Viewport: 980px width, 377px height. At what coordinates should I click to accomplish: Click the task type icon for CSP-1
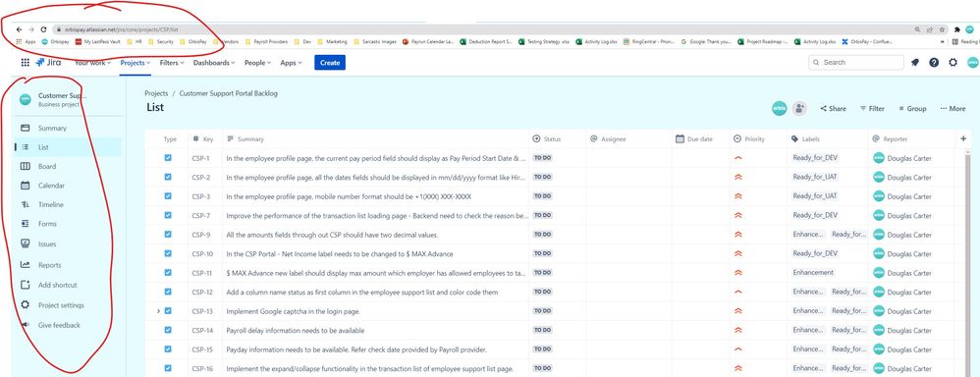coord(168,158)
